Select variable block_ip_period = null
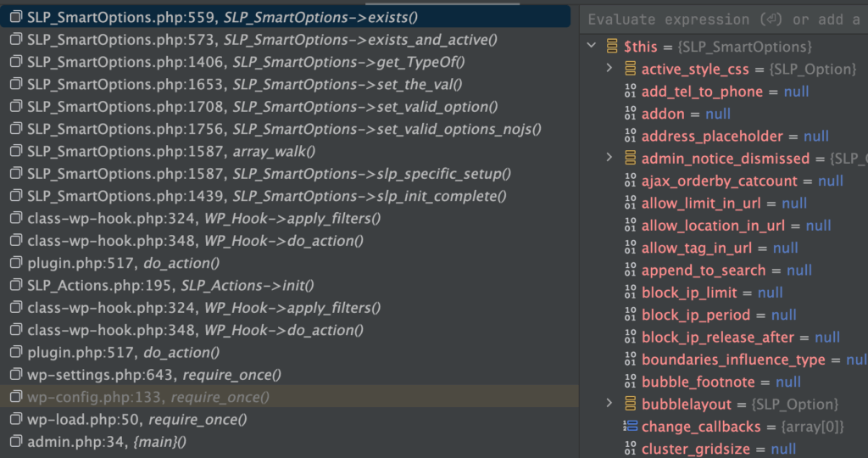 click(718, 315)
